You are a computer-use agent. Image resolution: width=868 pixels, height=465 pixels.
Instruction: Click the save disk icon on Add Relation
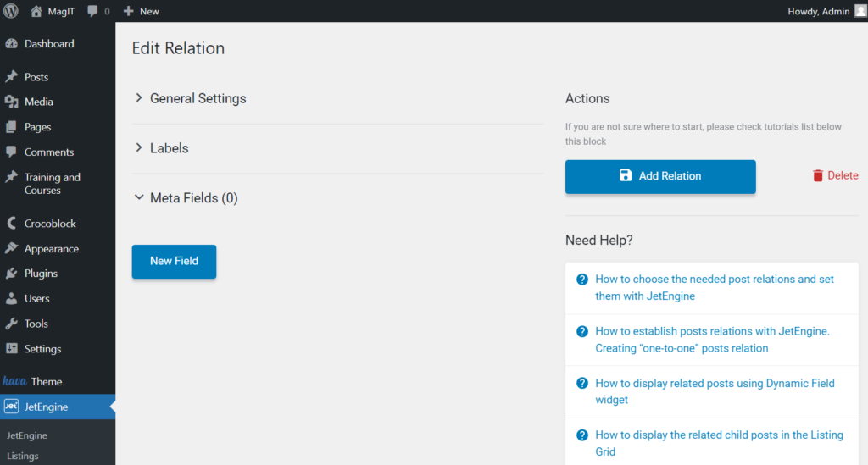pyautogui.click(x=626, y=176)
